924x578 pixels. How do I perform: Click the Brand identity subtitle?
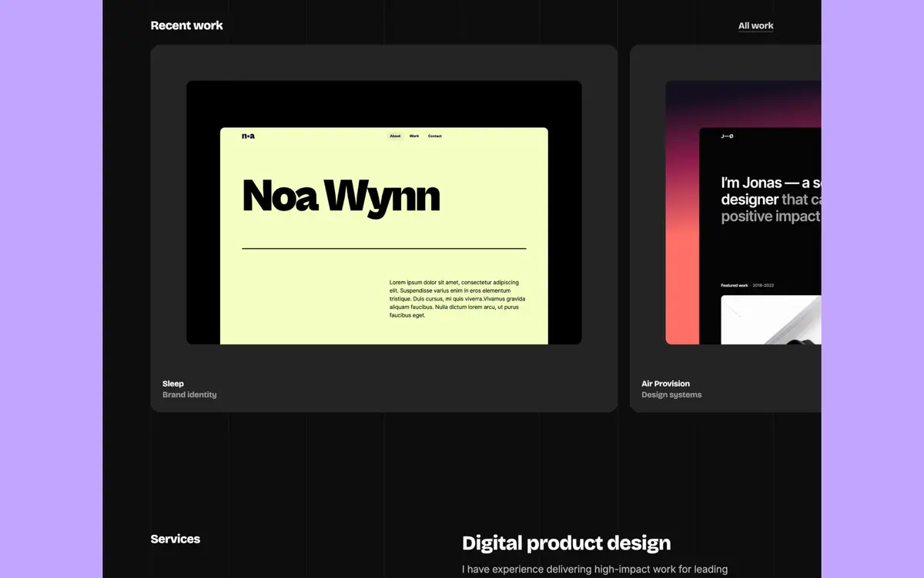(189, 395)
